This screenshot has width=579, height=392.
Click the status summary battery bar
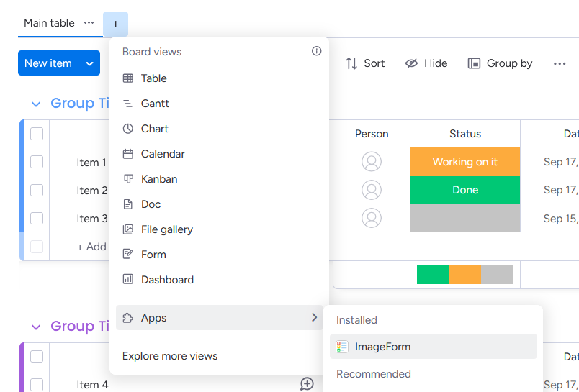pos(465,275)
